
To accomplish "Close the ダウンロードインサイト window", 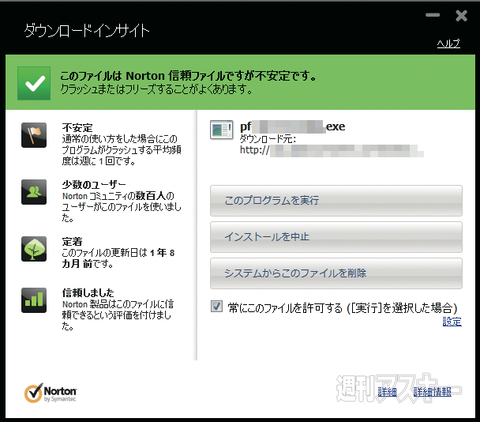I will tap(461, 15).
